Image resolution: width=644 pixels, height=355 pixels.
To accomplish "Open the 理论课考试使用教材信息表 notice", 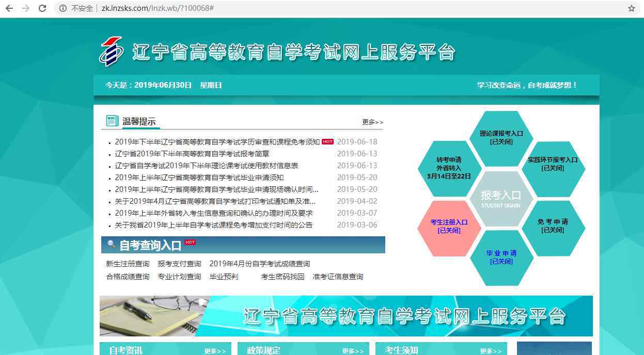I will [207, 166].
